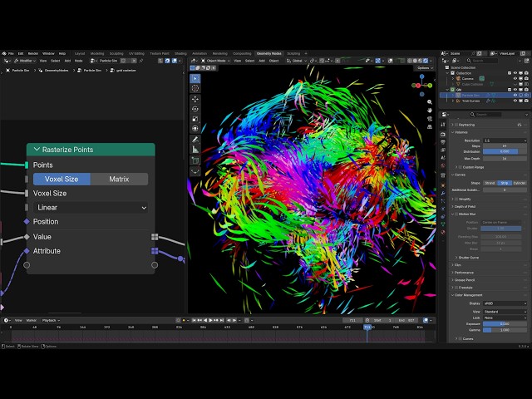Screen dimensions: 532x399
Task: Toggle the Freestyle checkbox
Action: 456,288
